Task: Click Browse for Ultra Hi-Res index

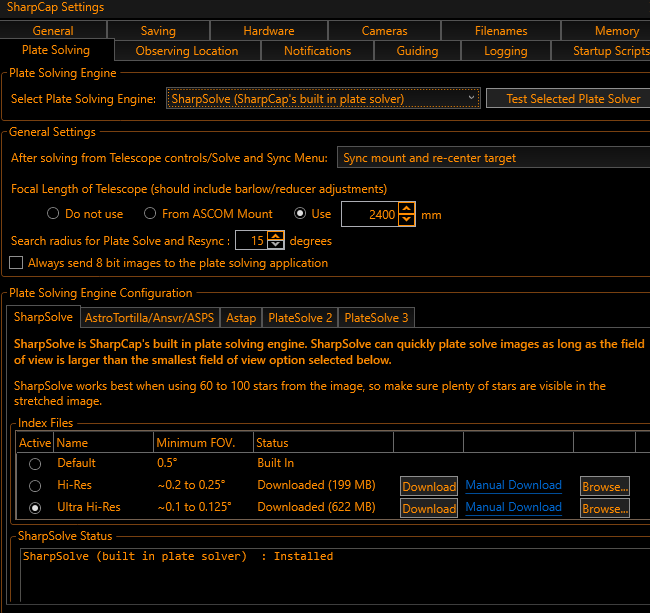Action: (605, 508)
